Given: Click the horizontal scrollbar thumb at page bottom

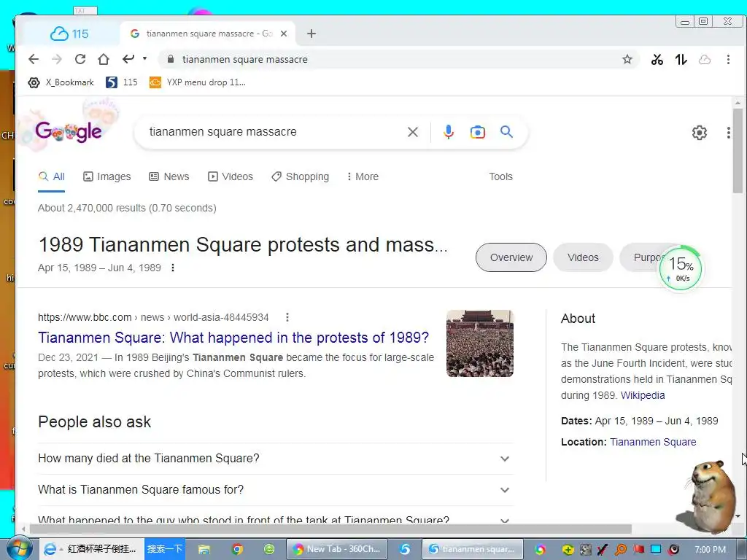Looking at the screenshot, I should pyautogui.click(x=330, y=529).
